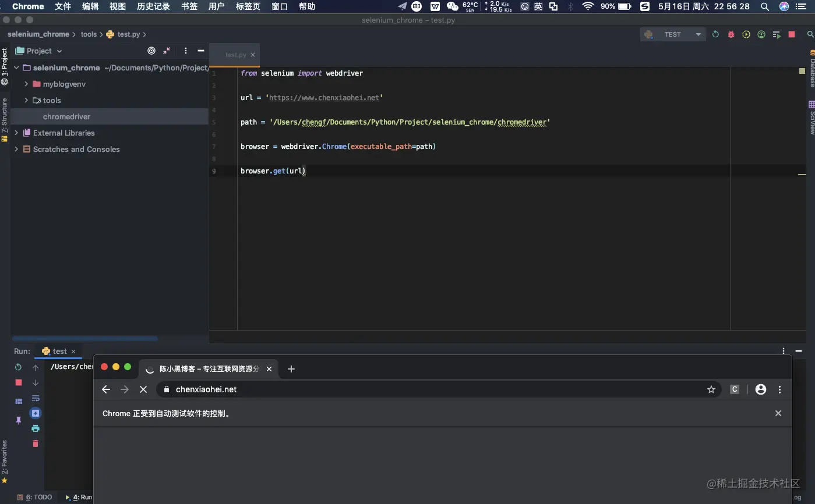Toggle scroll to end in Run console
The height and width of the screenshot is (504, 815).
coord(36,413)
